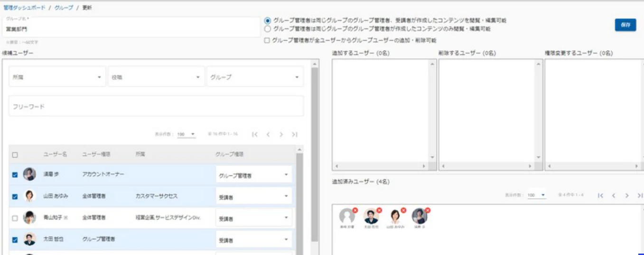Image resolution: width=644 pixels, height=255 pixels.
Task: Remove the gray default-avatar user from added users
Action: (x=355, y=210)
